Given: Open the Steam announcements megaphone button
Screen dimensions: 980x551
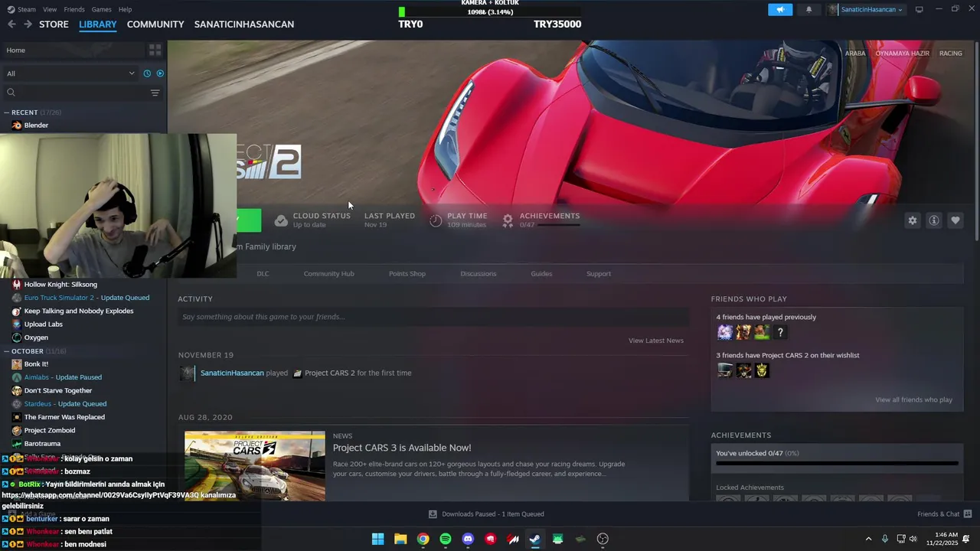Looking at the screenshot, I should coord(780,9).
